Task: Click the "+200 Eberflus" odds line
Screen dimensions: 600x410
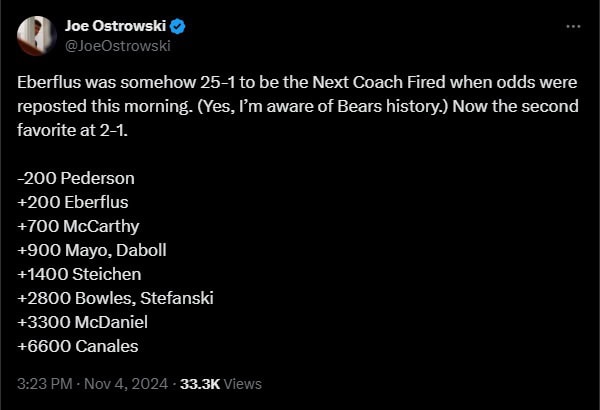Action: 73,202
